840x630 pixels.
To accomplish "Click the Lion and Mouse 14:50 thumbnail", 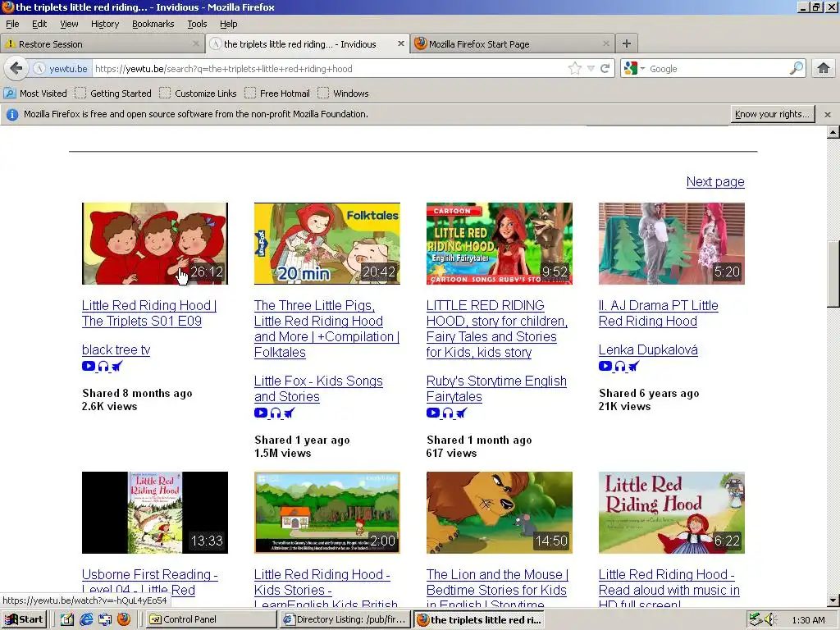I will tap(500, 512).
